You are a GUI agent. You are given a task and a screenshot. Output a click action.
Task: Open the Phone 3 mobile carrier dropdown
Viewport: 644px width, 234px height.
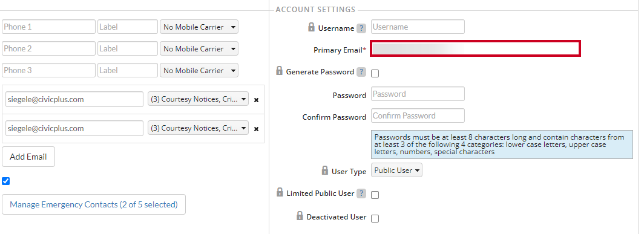point(199,71)
